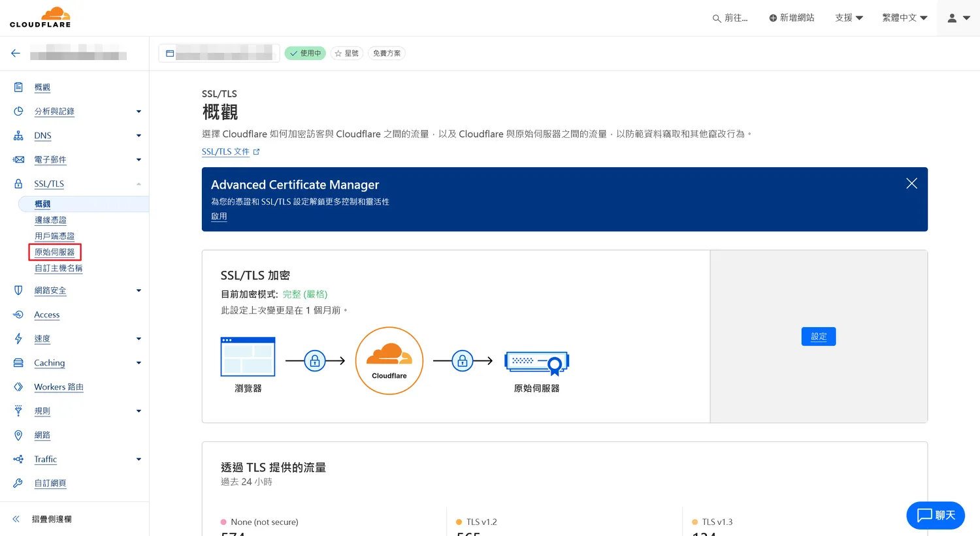Click the back arrow above sidebar

[16, 54]
